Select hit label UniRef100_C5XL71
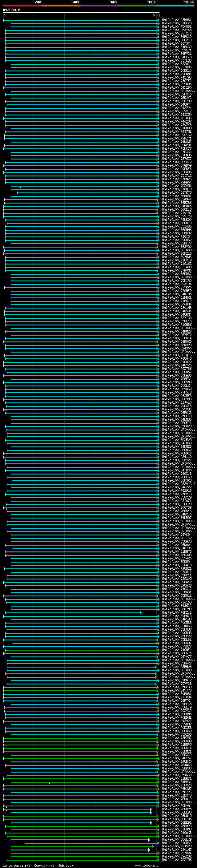The image size is (197, 868). (x=176, y=50)
